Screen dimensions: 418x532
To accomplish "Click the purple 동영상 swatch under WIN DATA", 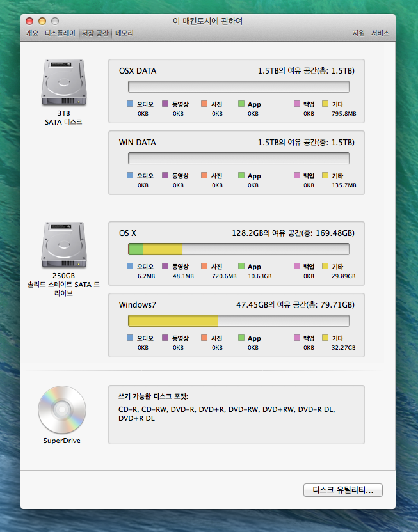I will [x=165, y=176].
